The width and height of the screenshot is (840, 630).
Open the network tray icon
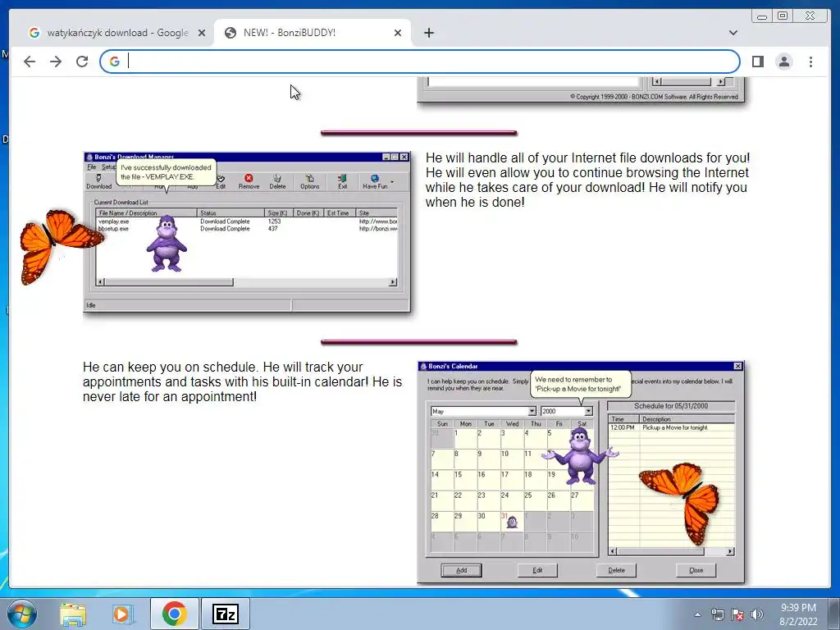click(717, 614)
